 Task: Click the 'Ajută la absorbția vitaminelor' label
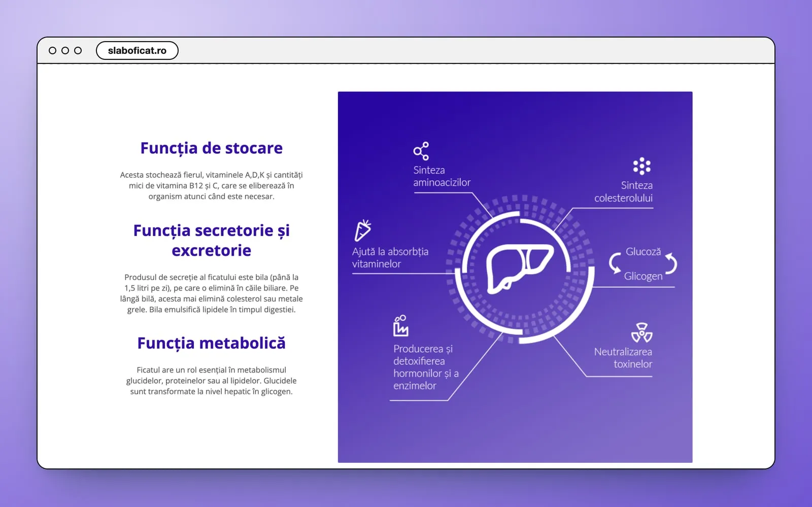tap(390, 258)
